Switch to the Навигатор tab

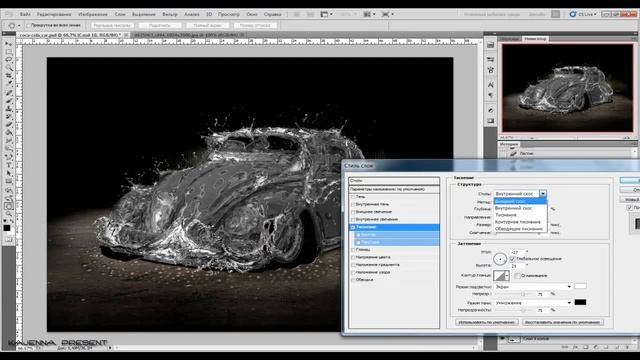click(x=535, y=39)
